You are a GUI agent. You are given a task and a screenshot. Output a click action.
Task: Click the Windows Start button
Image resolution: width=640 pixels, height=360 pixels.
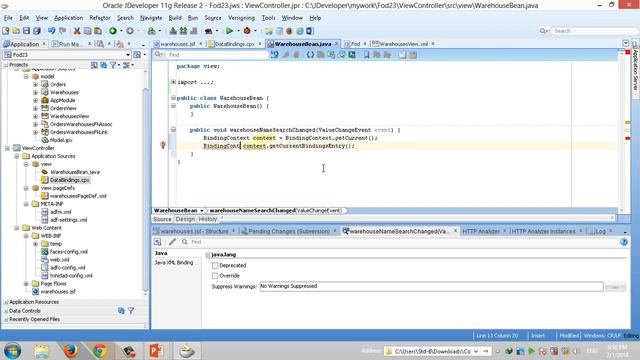(x=12, y=351)
